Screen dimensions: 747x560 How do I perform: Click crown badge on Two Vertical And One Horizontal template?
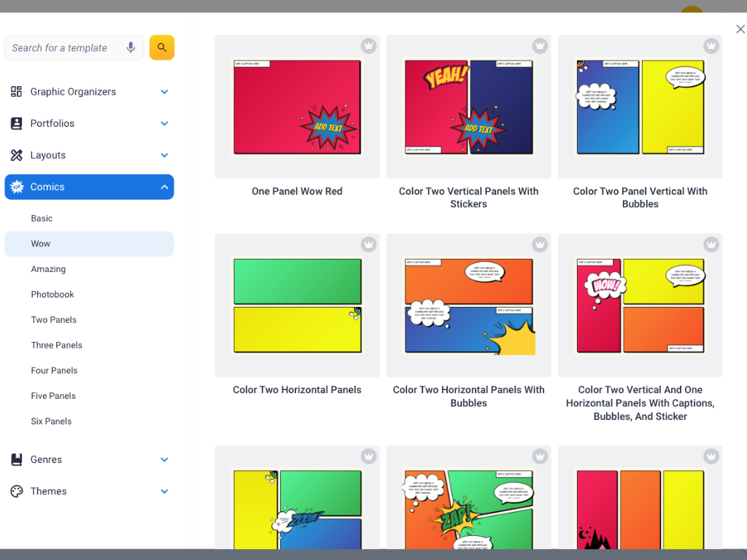711,244
